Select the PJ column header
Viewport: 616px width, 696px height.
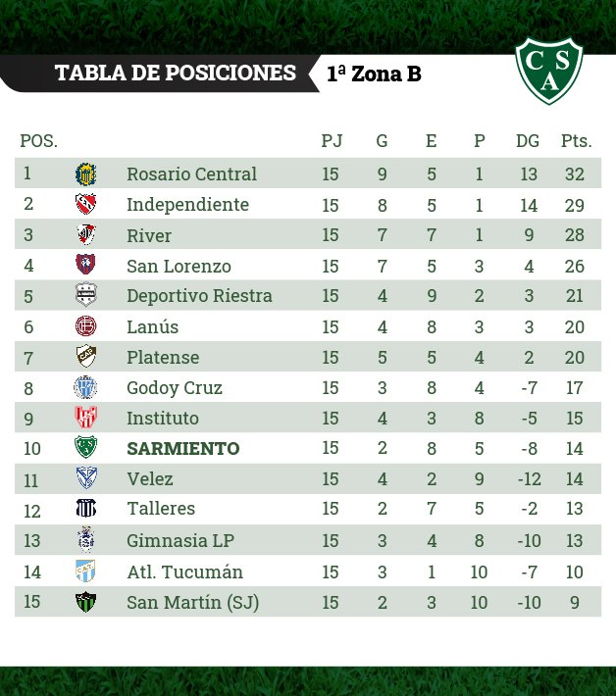[332, 141]
